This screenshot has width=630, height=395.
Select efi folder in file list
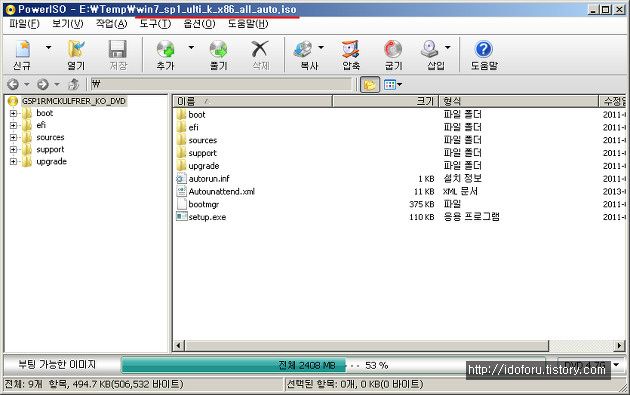tap(194, 127)
